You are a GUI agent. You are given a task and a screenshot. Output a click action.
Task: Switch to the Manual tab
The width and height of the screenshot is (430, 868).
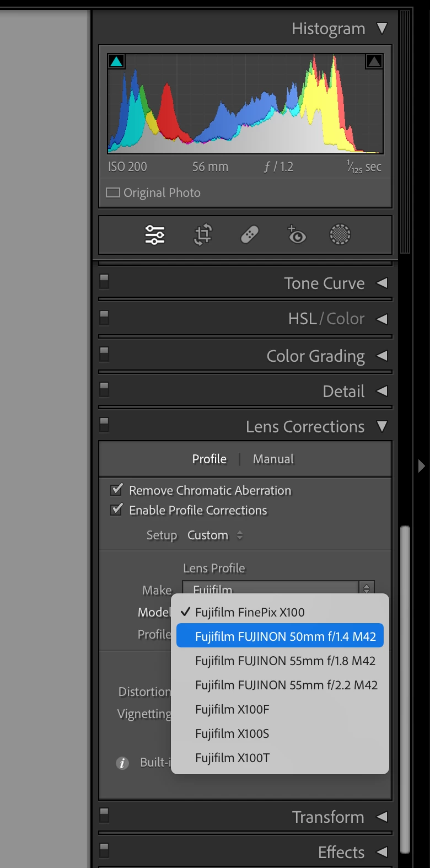[x=273, y=459]
